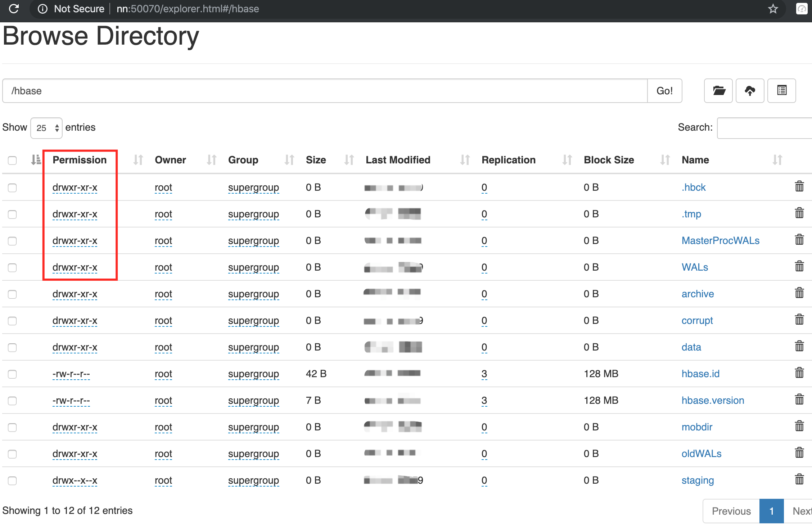Viewport: 812px width, 524px height.
Task: Sort by Name column arrows
Action: (778, 159)
